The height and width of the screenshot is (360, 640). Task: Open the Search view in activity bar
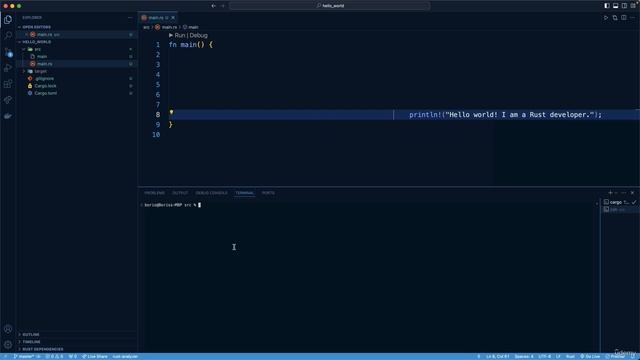[8, 36]
